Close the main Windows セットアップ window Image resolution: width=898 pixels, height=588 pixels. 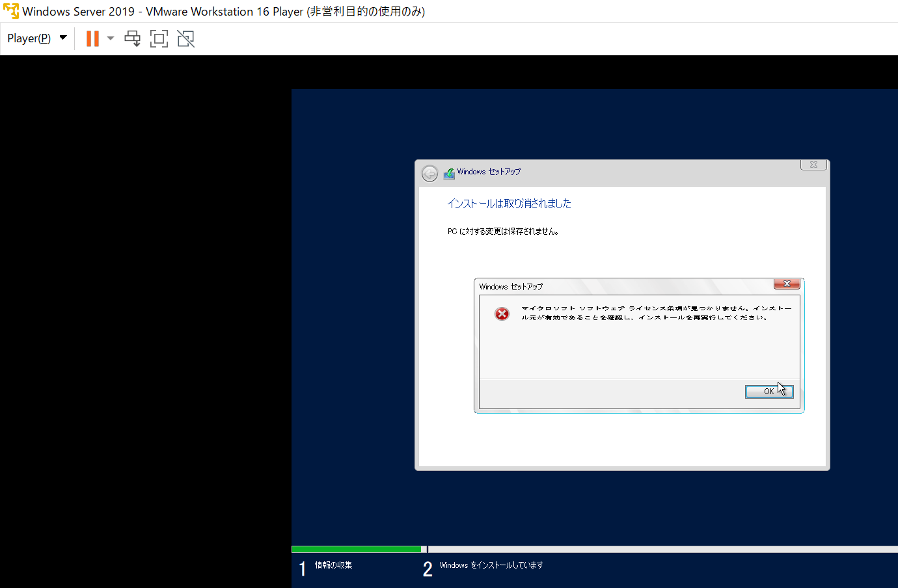pos(813,165)
